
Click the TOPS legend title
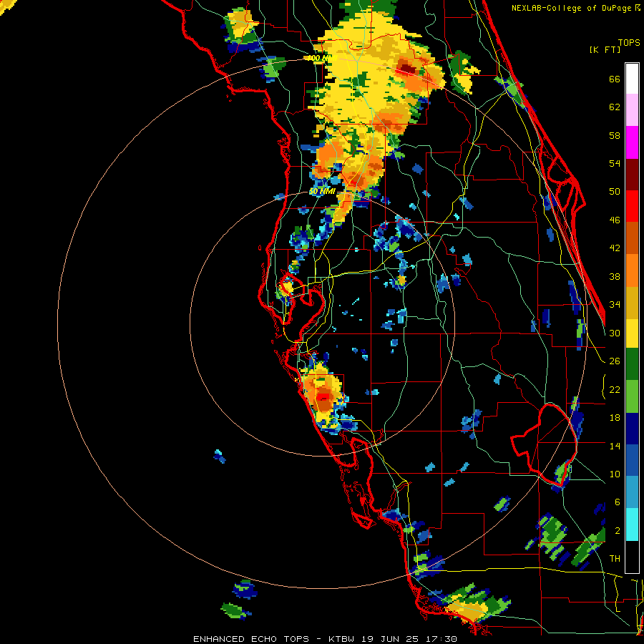point(629,42)
